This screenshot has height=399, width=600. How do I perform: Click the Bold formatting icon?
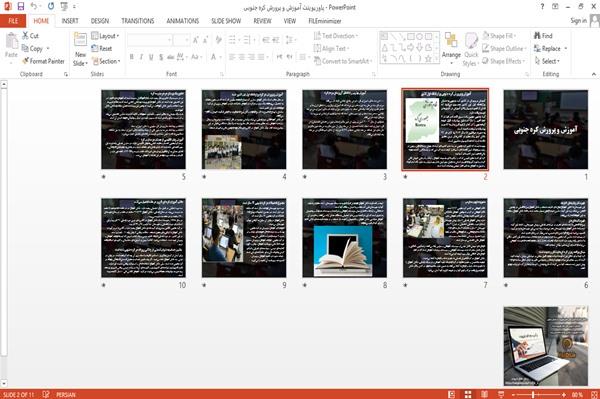(x=132, y=57)
